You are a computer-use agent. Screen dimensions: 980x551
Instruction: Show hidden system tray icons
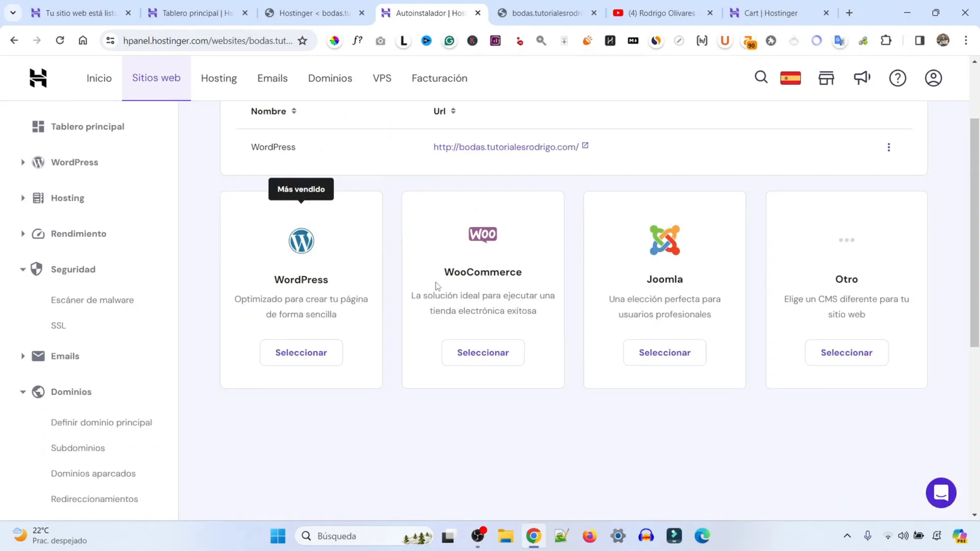(x=847, y=536)
